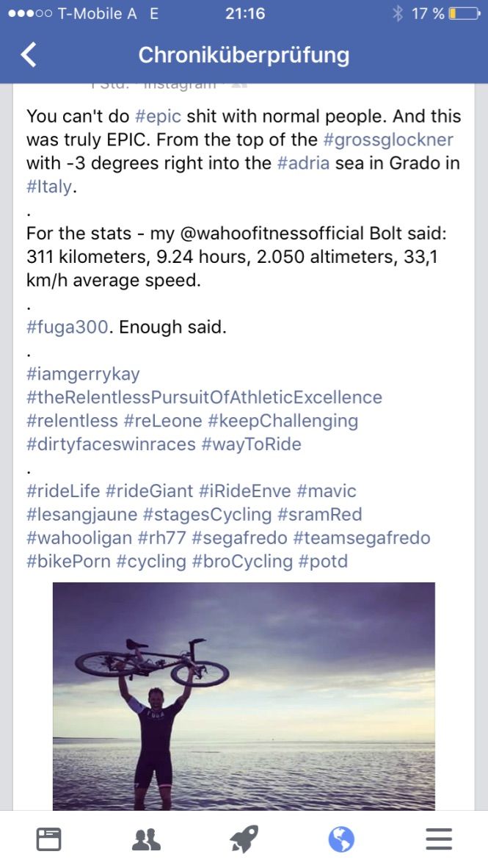Open the #grossglockner hashtag

coord(388,140)
